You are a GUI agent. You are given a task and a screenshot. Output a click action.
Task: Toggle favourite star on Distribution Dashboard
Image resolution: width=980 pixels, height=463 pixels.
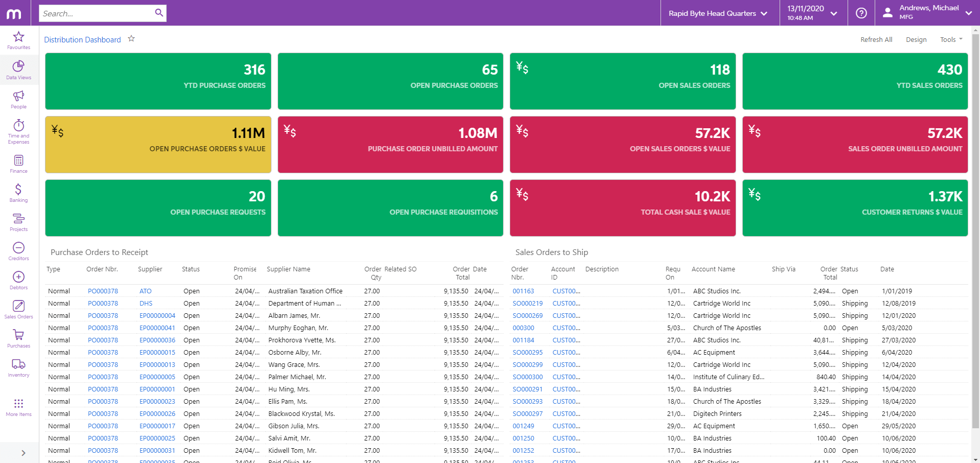click(x=131, y=38)
